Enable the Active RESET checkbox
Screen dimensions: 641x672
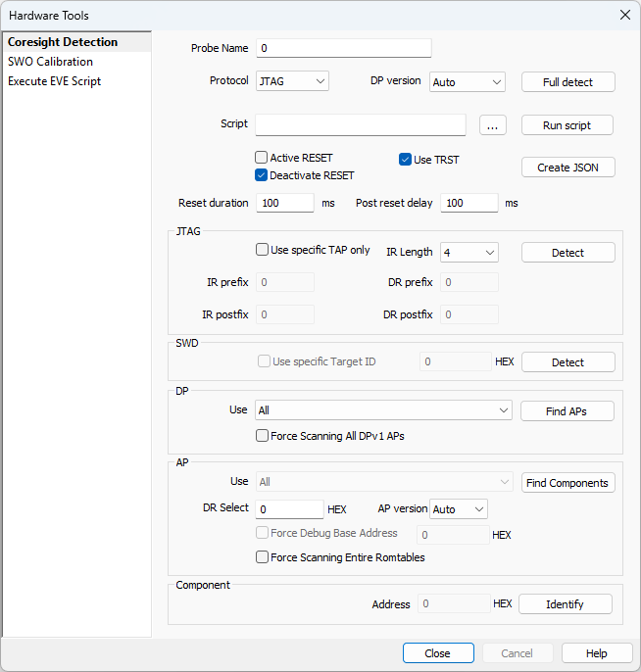point(262,158)
